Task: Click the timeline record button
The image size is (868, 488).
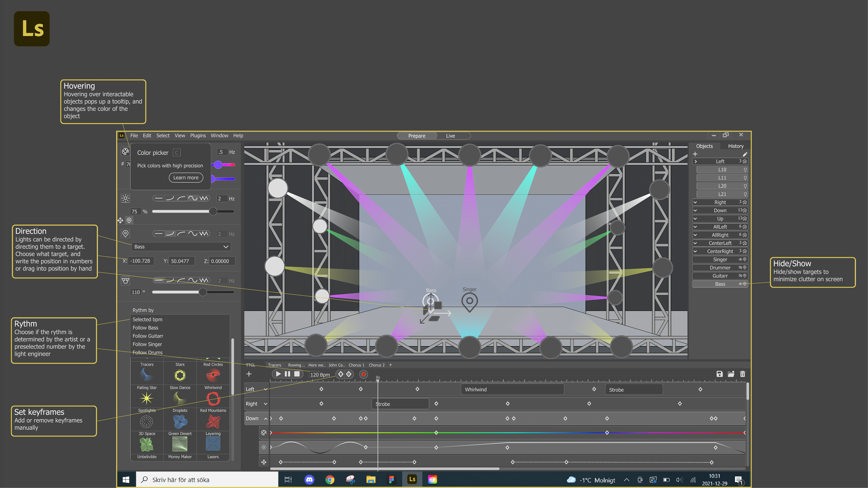Action: tap(363, 374)
